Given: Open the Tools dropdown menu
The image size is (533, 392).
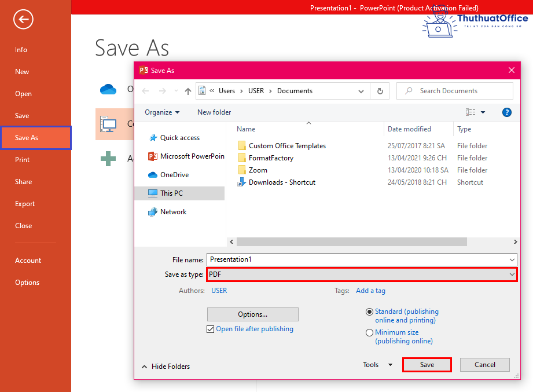Looking at the screenshot, I should [377, 365].
